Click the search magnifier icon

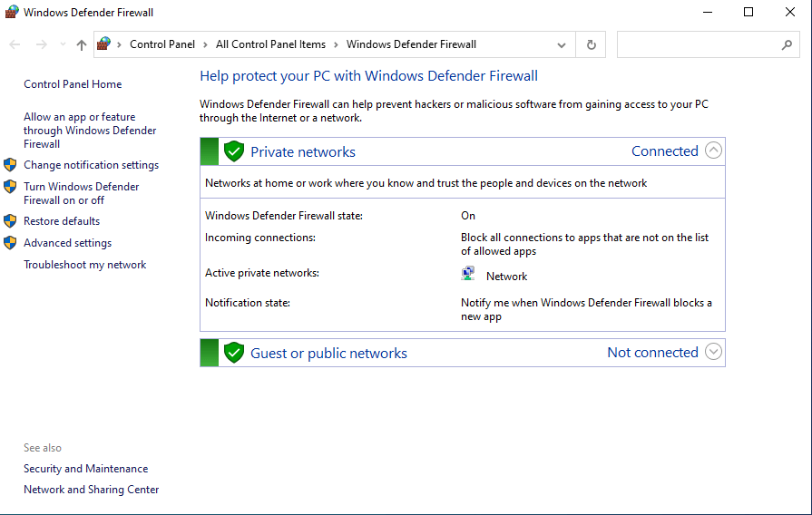[787, 44]
